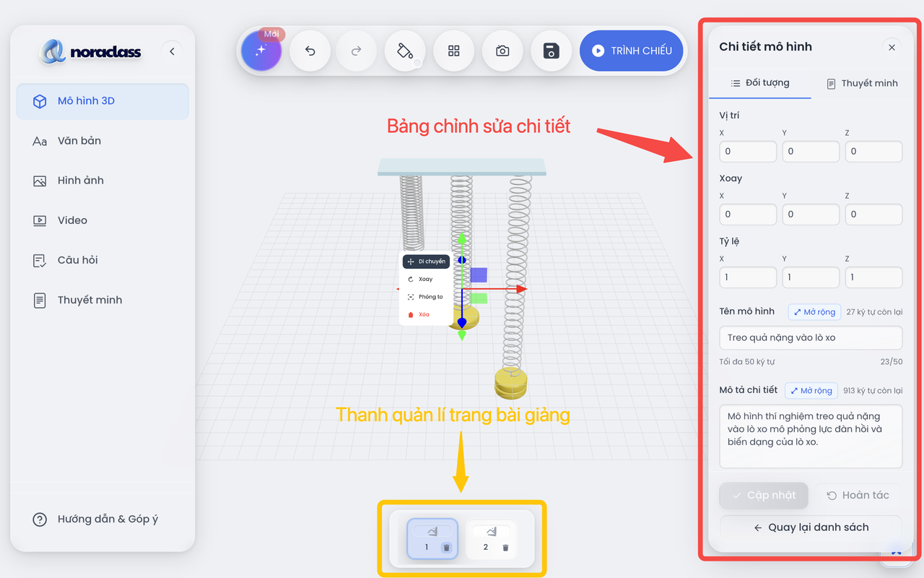Screen dimensions: 924x578
Task: Collapse the left sidebar with the chevron
Action: click(172, 51)
